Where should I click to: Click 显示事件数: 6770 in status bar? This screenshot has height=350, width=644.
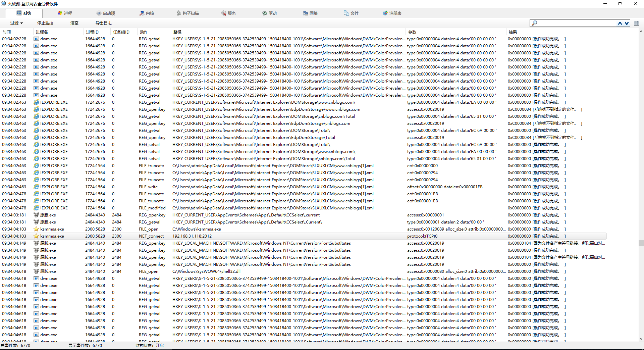coord(85,345)
